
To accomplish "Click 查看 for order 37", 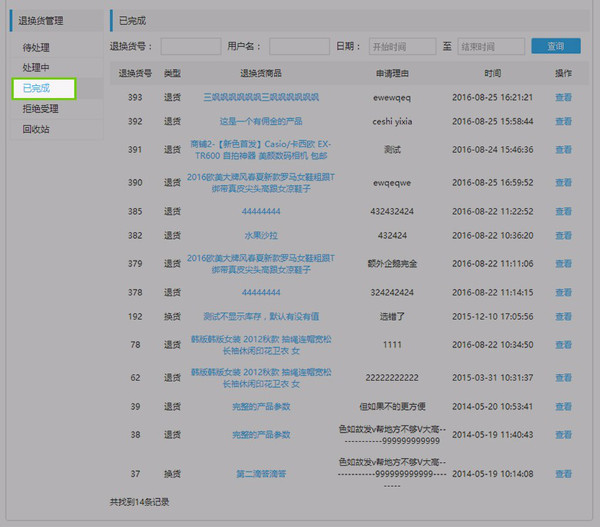I will [563, 474].
